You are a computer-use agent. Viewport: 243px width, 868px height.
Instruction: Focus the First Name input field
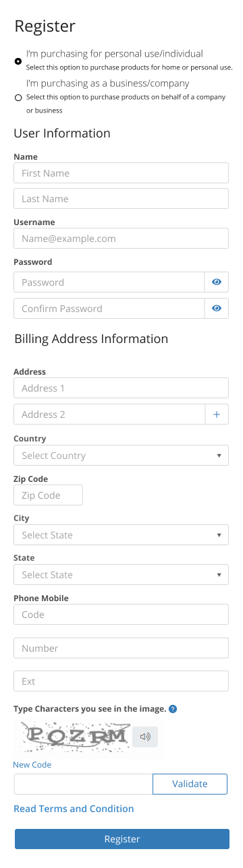tap(122, 173)
